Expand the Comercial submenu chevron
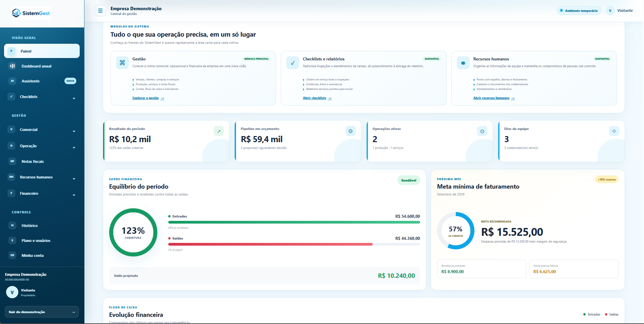Image resolution: width=644 pixels, height=324 pixels. click(74, 131)
